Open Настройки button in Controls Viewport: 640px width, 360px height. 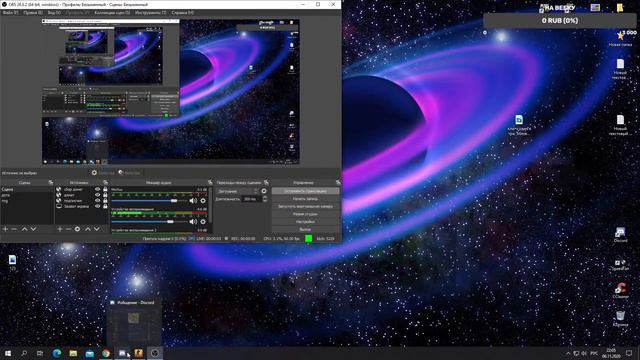pos(305,222)
